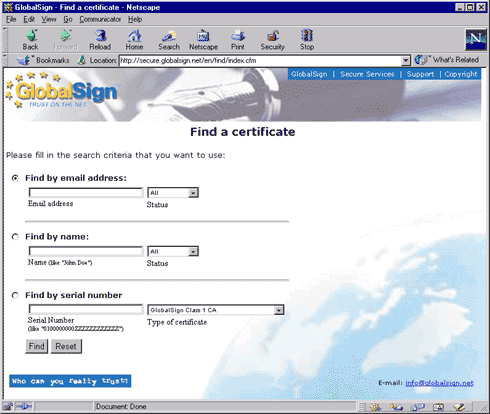
Task: Select Find by name radio button
Action: [x=15, y=237]
